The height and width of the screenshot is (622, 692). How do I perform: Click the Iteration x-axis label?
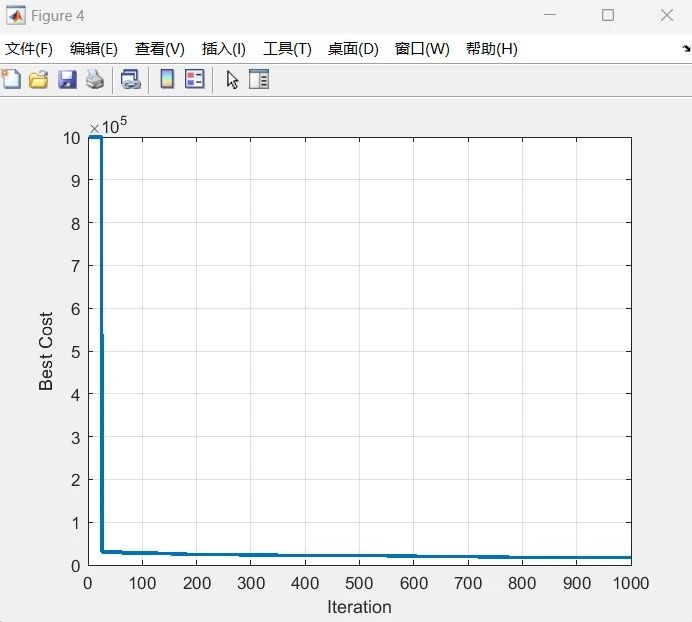(x=359, y=607)
